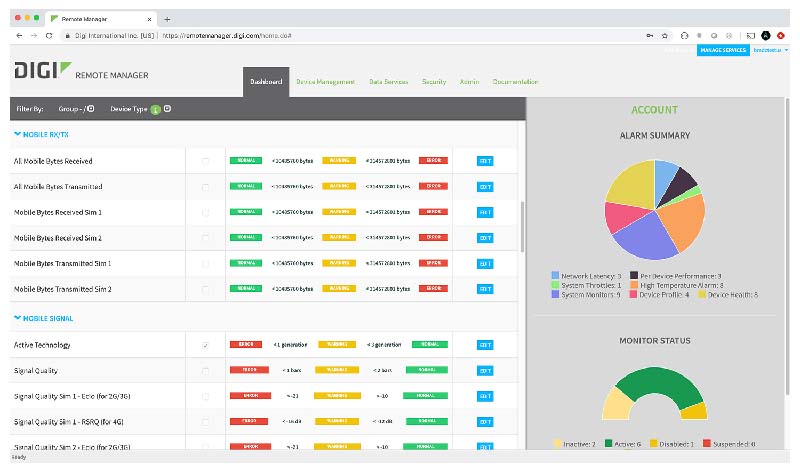Open the Data Services tab
The image size is (800, 472).
point(389,82)
